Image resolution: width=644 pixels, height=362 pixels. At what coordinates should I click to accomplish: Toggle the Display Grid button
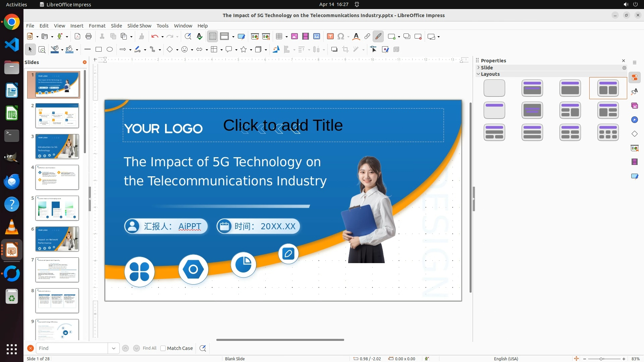tap(213, 37)
